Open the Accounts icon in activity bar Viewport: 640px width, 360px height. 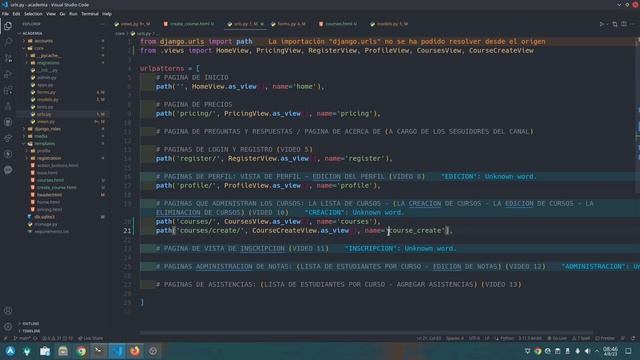[8, 311]
